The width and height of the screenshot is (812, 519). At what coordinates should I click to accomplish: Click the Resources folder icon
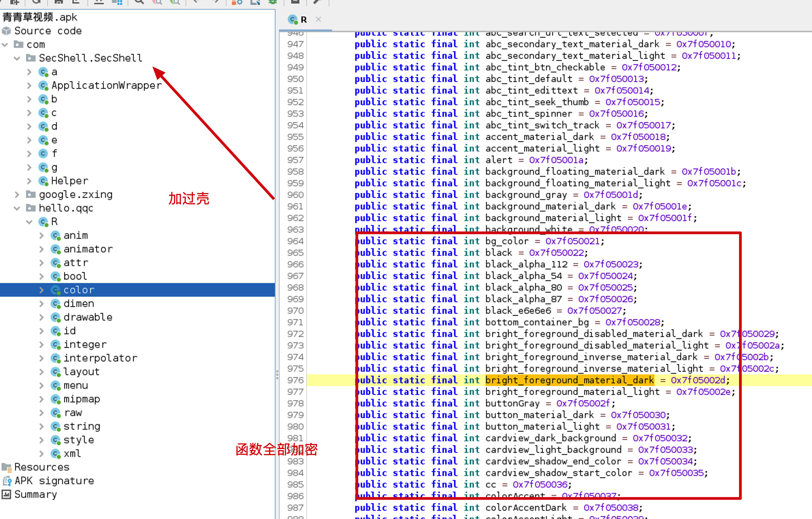coord(6,467)
